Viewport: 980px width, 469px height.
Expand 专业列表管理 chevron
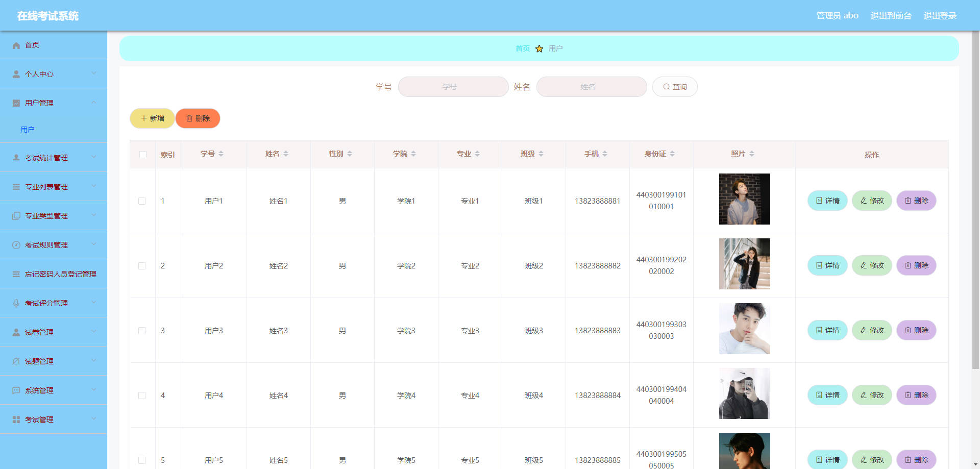94,186
